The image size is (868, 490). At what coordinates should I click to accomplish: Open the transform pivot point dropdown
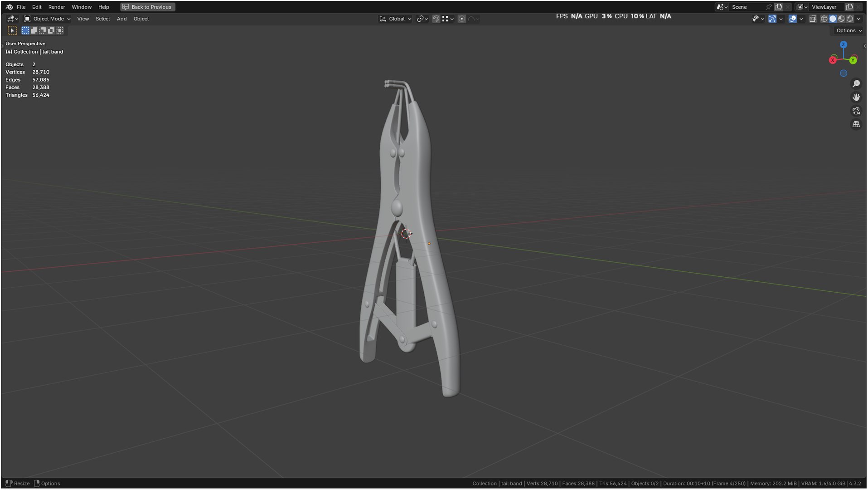(422, 19)
